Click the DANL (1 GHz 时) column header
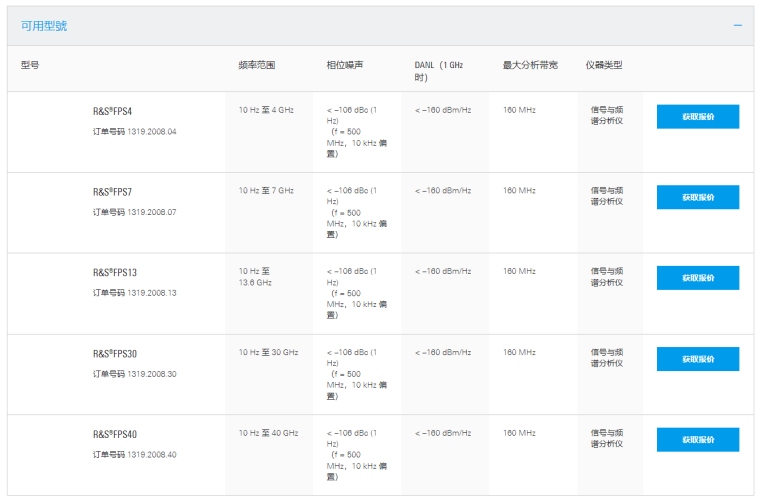The image size is (760, 502). click(x=439, y=71)
